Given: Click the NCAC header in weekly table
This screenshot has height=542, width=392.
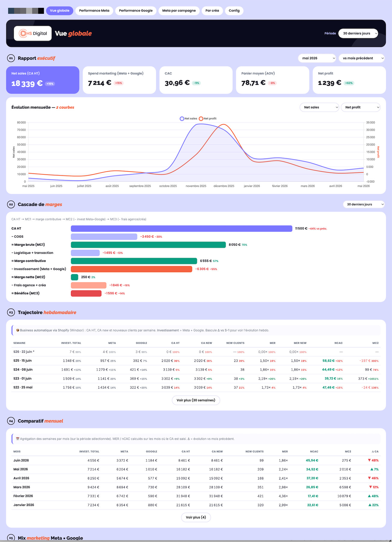Looking at the screenshot, I should pyautogui.click(x=338, y=343).
